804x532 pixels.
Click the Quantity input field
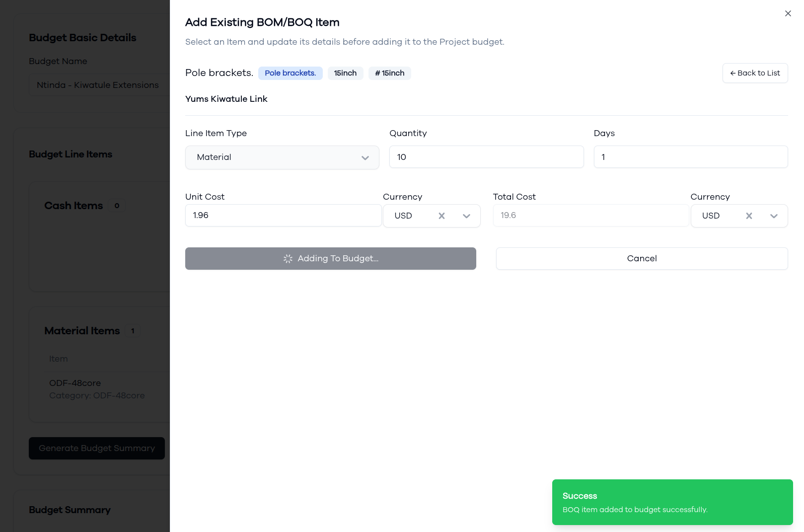[486, 157]
